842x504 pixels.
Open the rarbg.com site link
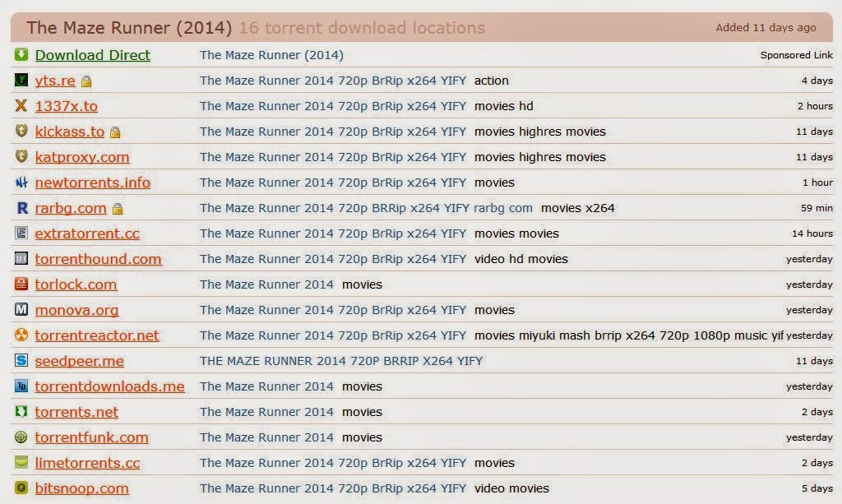tap(71, 208)
